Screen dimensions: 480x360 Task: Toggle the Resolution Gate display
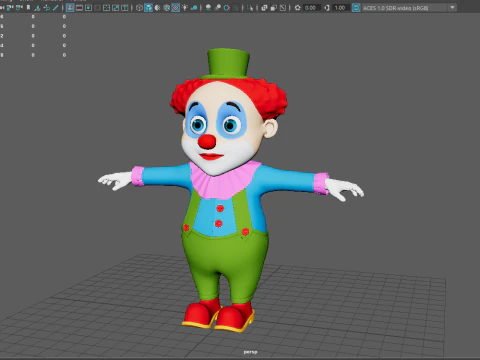pyautogui.click(x=88, y=8)
